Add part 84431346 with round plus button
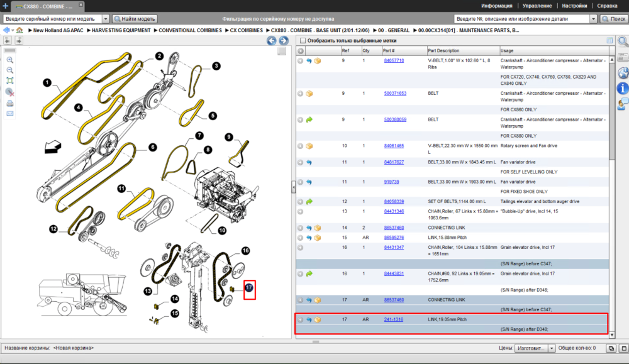Screen dimensions: 629x364 [301, 212]
